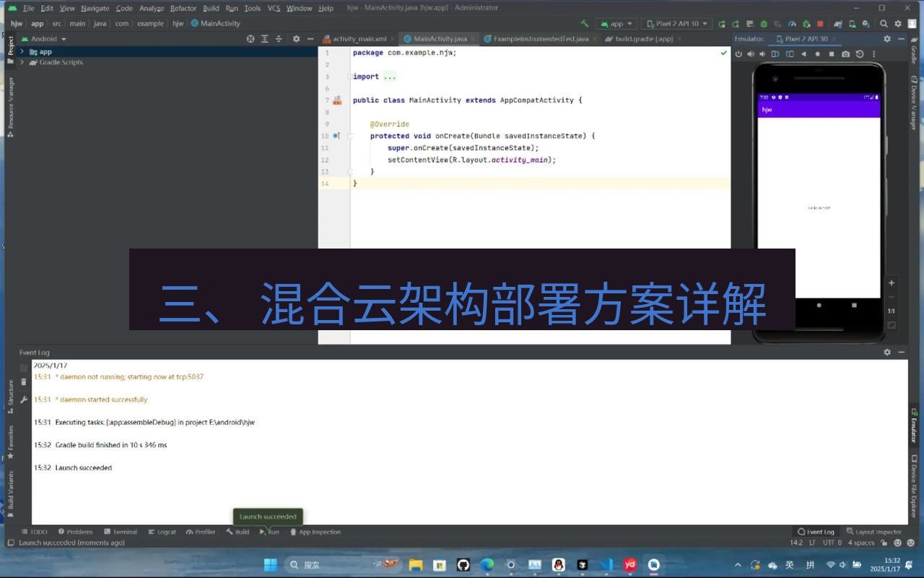The height and width of the screenshot is (578, 924).
Task: Open the File menu
Action: point(29,8)
